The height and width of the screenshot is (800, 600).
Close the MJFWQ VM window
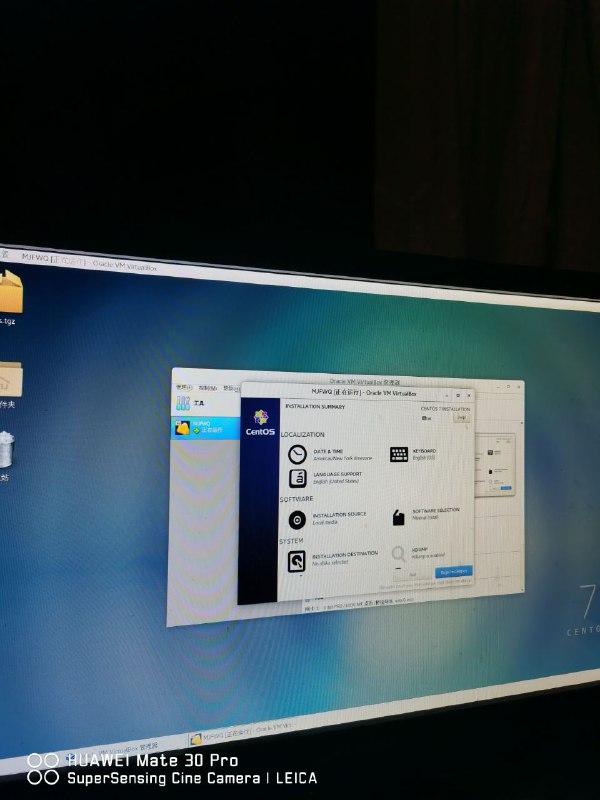coord(469,395)
